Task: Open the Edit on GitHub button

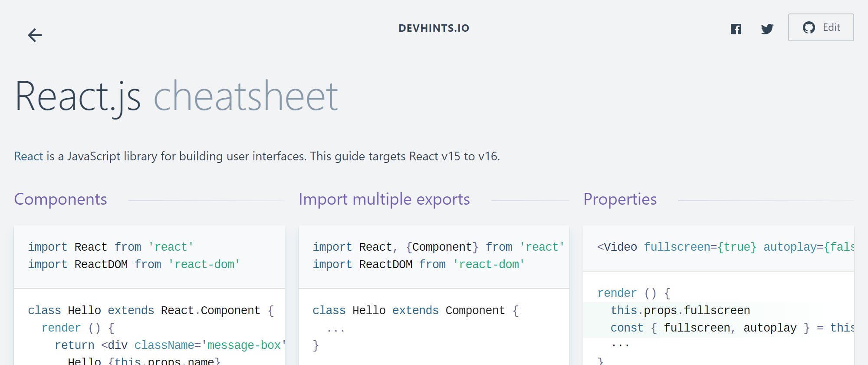Action: click(821, 27)
